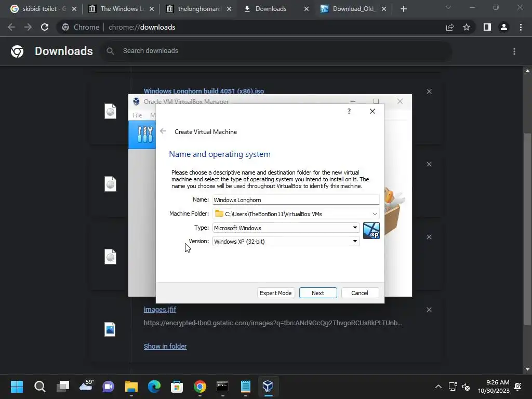The width and height of the screenshot is (532, 399).
Task: Click the Next button
Action: click(318, 293)
